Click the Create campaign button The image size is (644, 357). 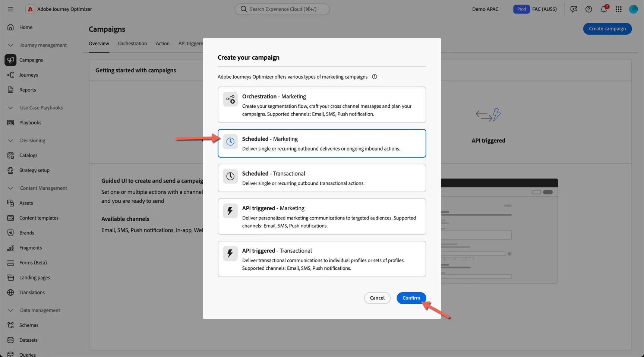[x=607, y=29]
